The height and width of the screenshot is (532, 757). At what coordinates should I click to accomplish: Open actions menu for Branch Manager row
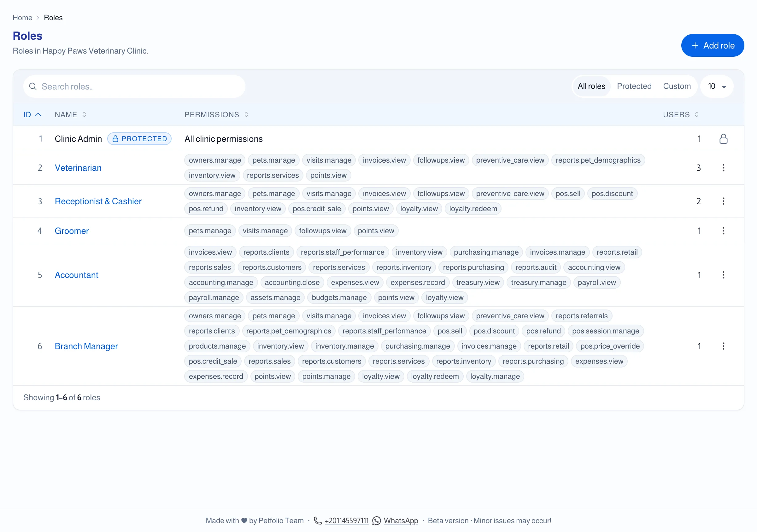tap(723, 346)
